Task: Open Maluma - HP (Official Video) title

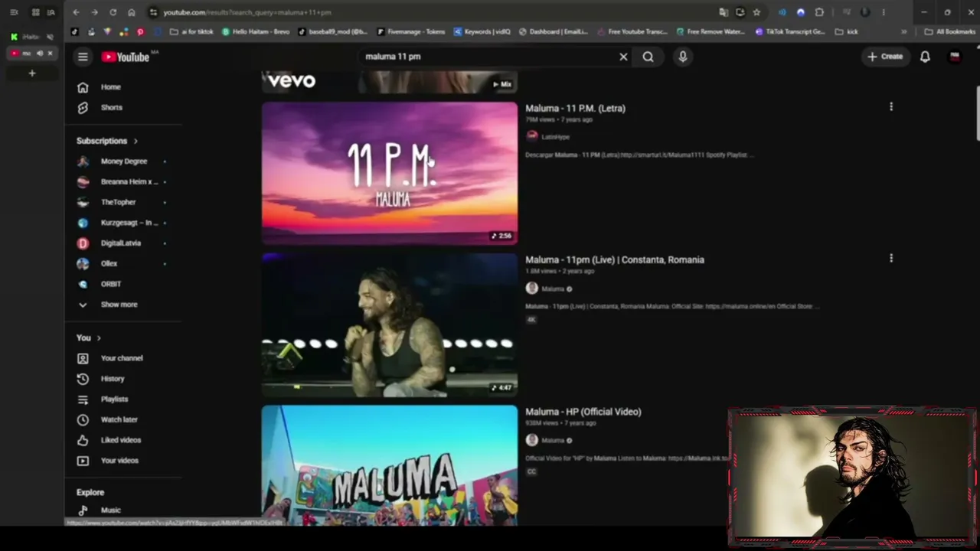Action: [x=583, y=412]
